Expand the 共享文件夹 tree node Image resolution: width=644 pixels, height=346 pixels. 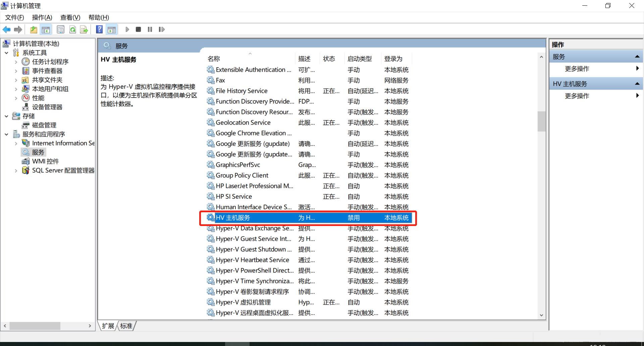16,80
